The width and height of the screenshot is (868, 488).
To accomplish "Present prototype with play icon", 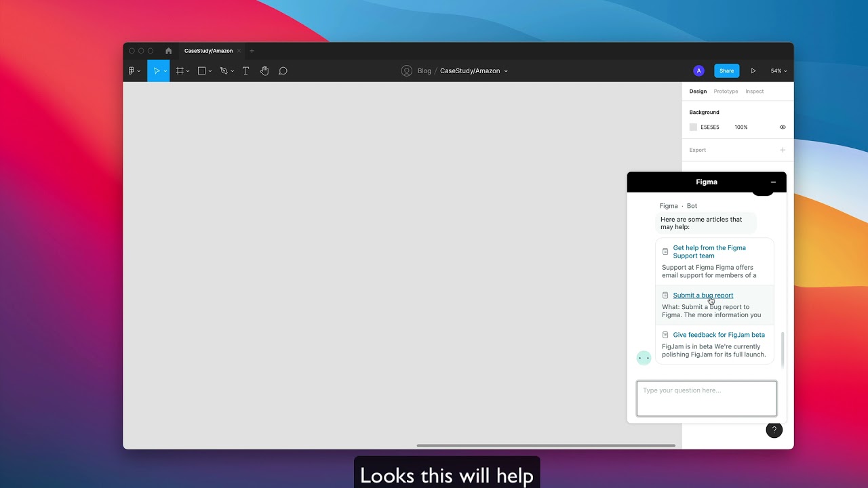I will tap(753, 70).
